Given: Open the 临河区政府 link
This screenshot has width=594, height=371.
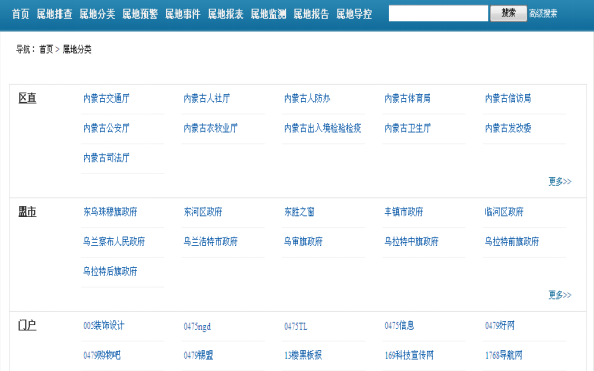Looking at the screenshot, I should 504,211.
